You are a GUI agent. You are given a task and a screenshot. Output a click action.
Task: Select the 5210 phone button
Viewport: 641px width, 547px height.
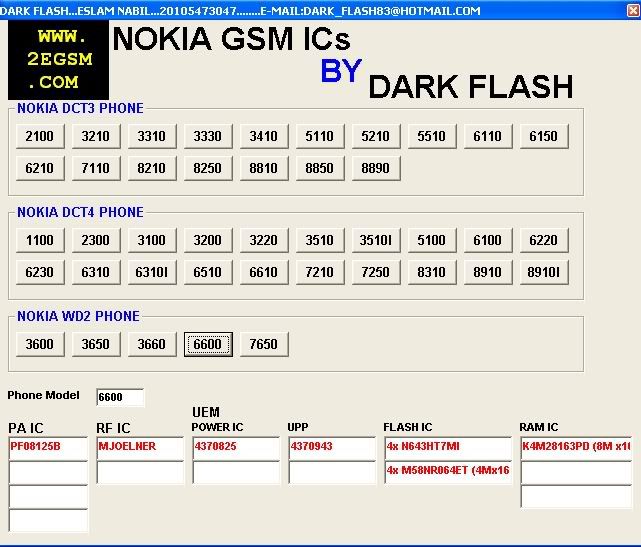click(376, 136)
